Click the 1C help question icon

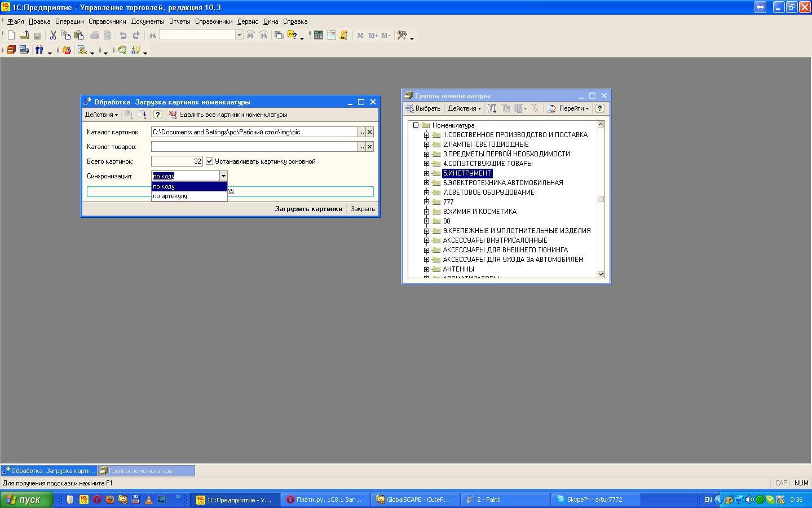pyautogui.click(x=293, y=35)
